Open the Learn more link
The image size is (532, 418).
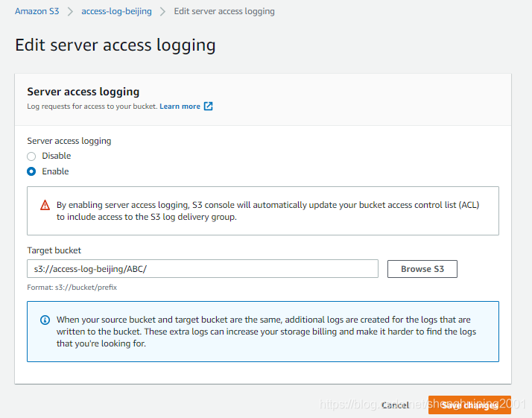(x=180, y=107)
